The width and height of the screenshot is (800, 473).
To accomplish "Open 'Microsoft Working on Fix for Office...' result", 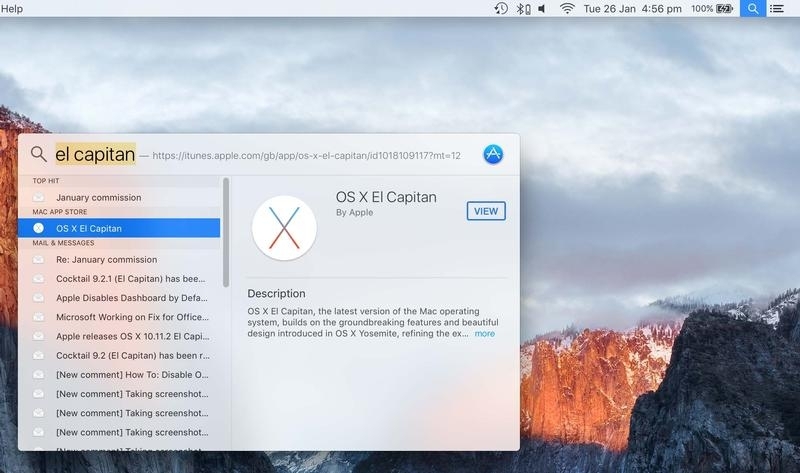I will (120, 317).
